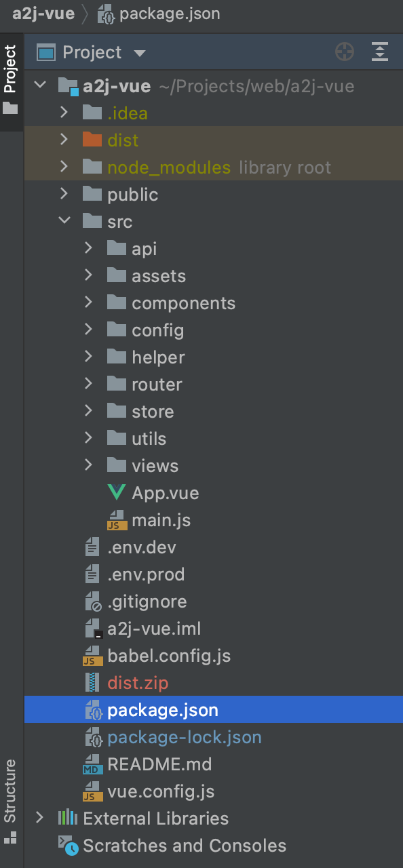403x868 pixels.
Task: Click the External Libraries bar chart icon
Action: pos(67,818)
